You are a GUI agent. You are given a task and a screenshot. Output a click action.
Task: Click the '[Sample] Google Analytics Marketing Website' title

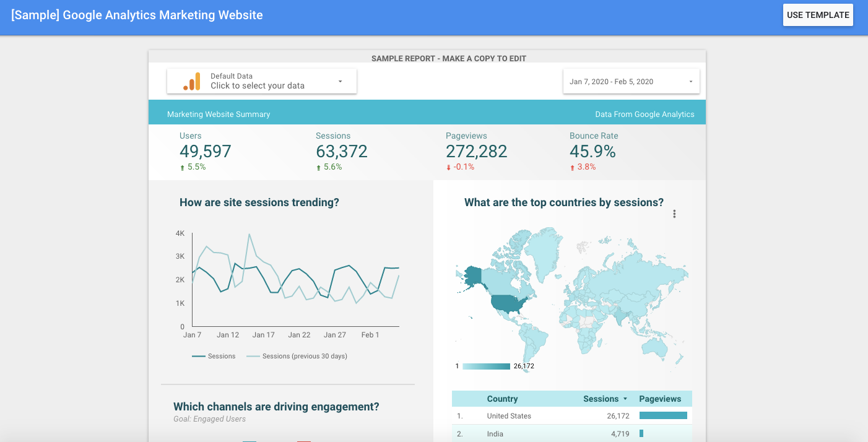(136, 14)
